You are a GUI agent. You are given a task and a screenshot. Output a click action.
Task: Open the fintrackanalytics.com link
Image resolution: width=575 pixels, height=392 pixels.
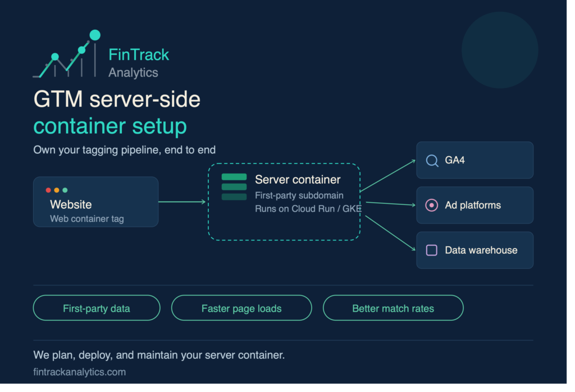pos(80,372)
